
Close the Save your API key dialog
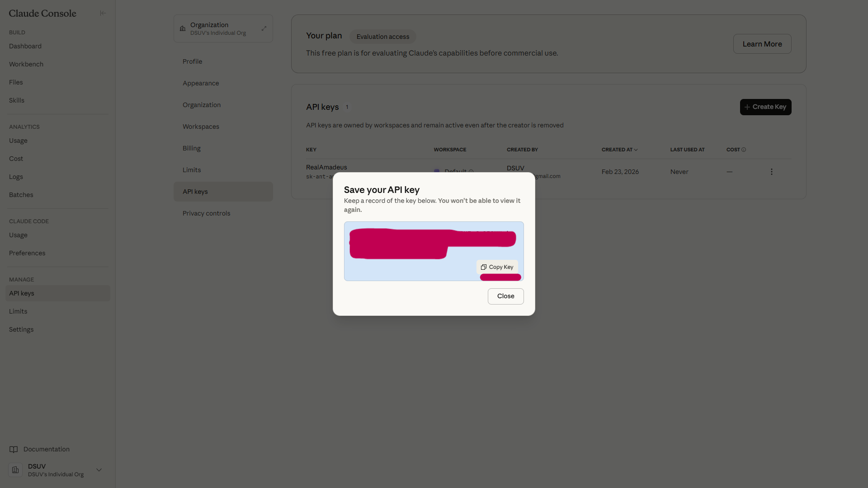505,296
